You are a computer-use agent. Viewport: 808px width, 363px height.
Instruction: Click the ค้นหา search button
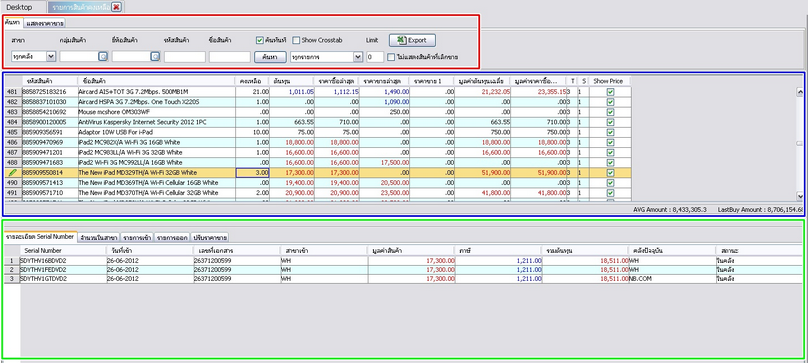tap(270, 57)
